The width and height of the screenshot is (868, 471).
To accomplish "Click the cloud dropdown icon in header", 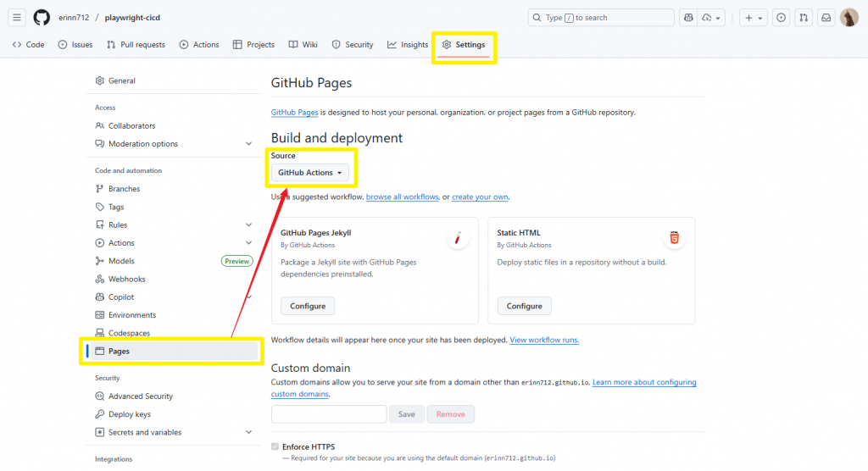I will (711, 18).
